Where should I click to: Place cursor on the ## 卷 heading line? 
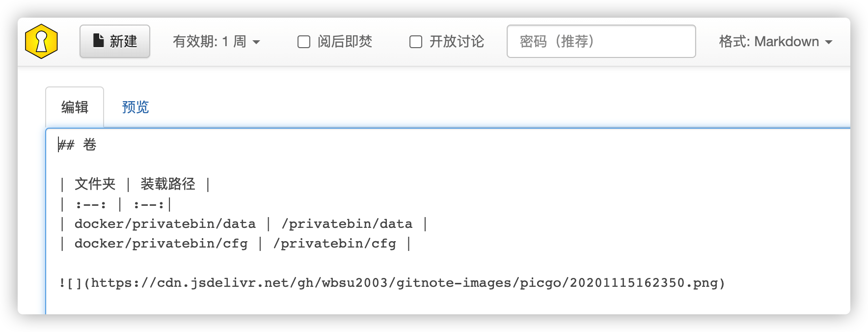point(78,145)
